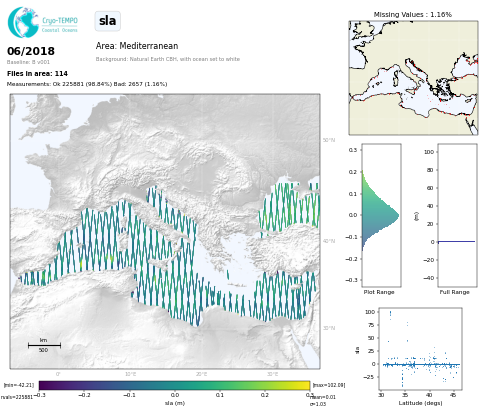492x410 pixels.
Task: Open the Missing Values overview map
Action: tap(413, 78)
